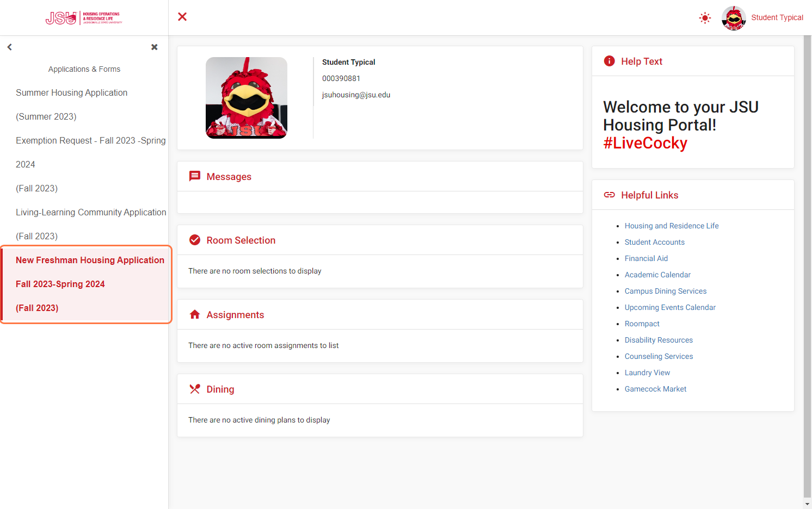Open the Financial Aid link
The image size is (812, 509).
click(x=646, y=258)
